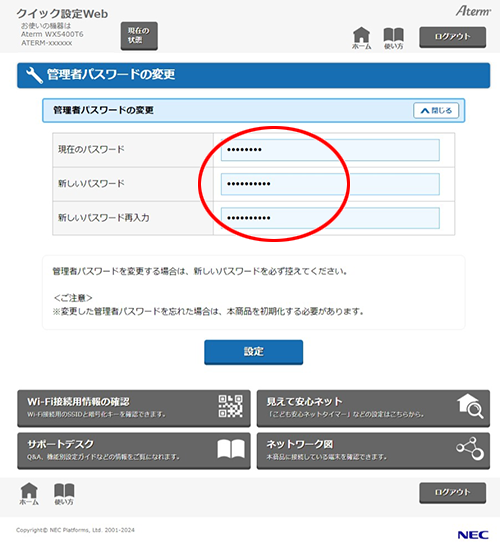Viewport: 500px width, 547px height.
Task: Focus the 現在のパスワード input field
Action: click(x=330, y=150)
